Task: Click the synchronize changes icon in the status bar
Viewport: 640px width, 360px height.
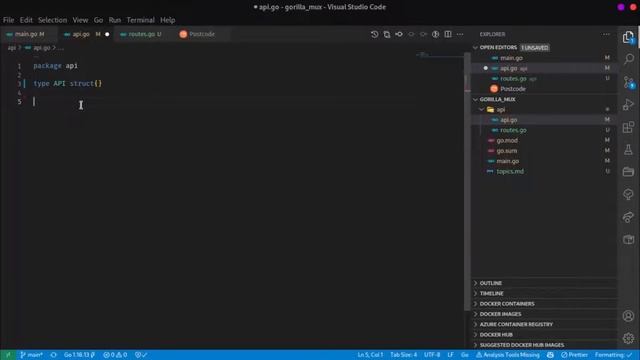Action: click(x=53, y=355)
